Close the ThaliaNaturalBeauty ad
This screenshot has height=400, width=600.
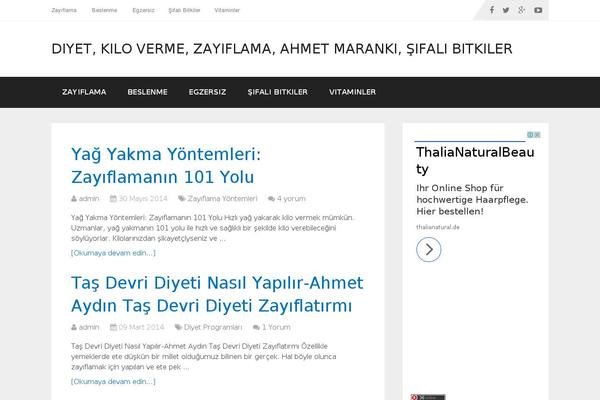538,135
